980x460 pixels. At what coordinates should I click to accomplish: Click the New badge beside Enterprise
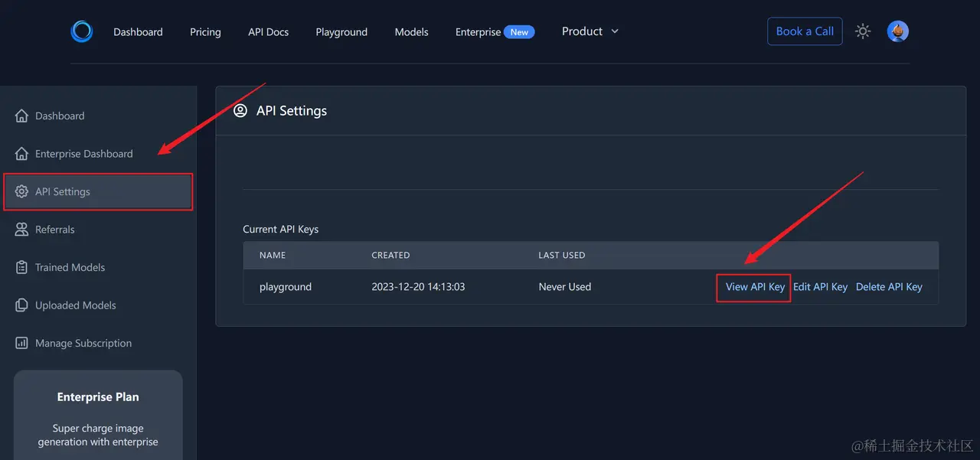tap(519, 32)
